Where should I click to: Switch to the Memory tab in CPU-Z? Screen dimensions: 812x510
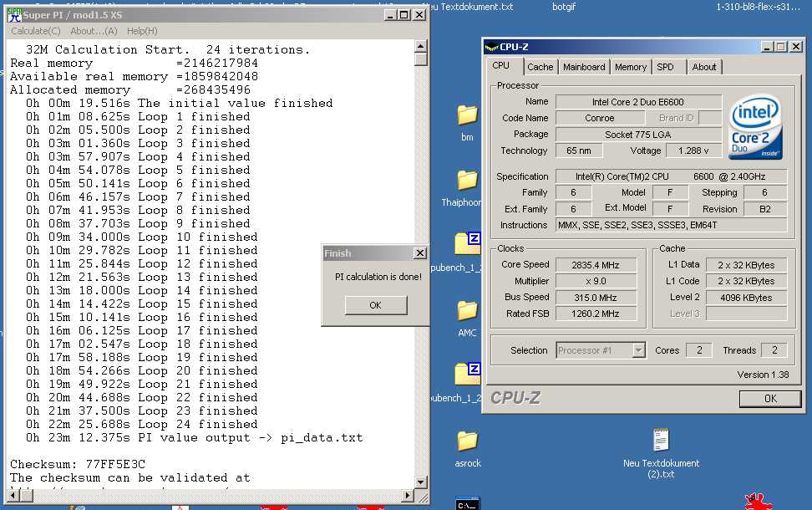tap(630, 67)
